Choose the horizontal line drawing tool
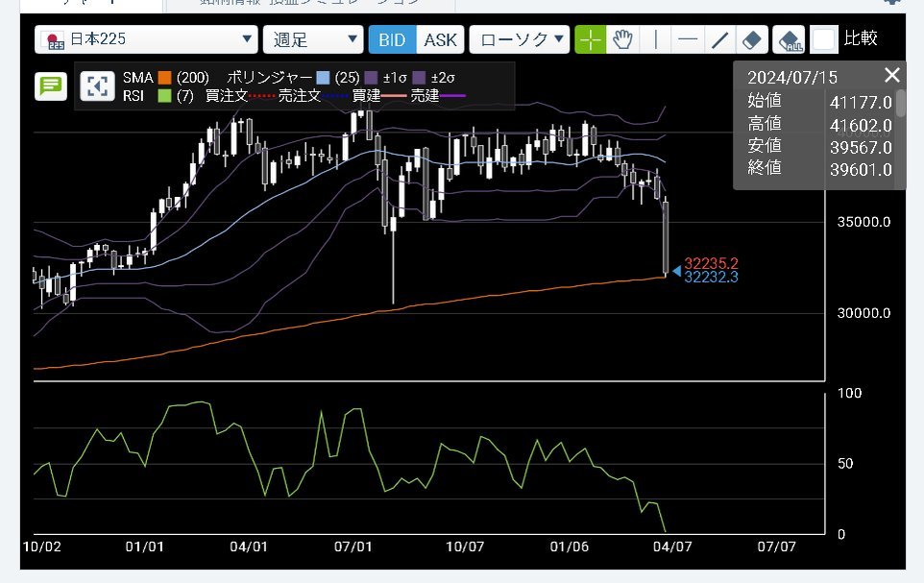Image resolution: width=924 pixels, height=583 pixels. point(687,39)
